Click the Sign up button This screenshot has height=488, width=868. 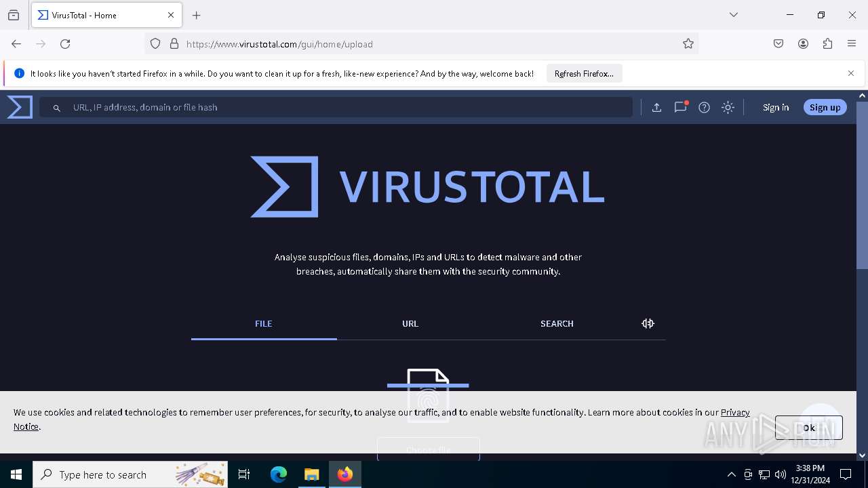[x=825, y=107]
